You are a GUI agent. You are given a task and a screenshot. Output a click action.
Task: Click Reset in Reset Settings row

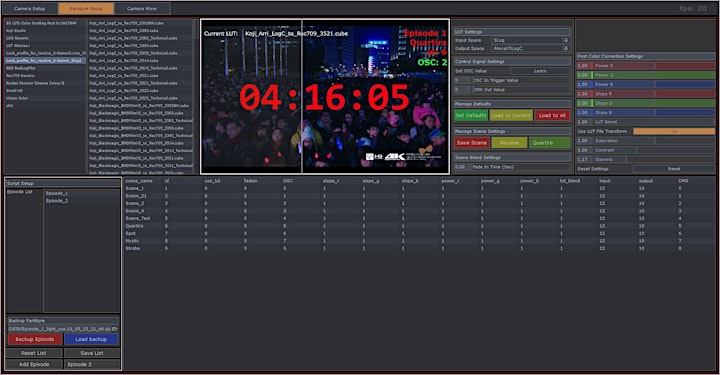coord(674,169)
